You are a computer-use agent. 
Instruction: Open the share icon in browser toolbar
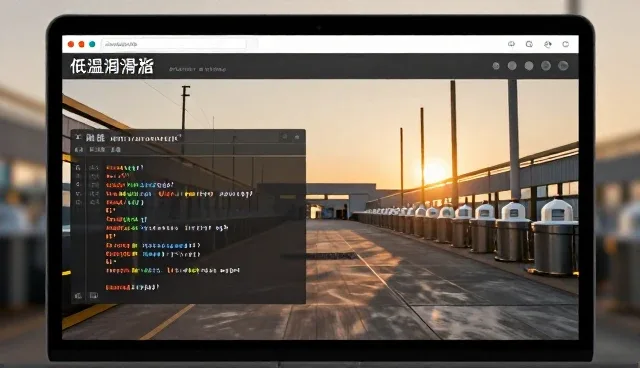548,44
